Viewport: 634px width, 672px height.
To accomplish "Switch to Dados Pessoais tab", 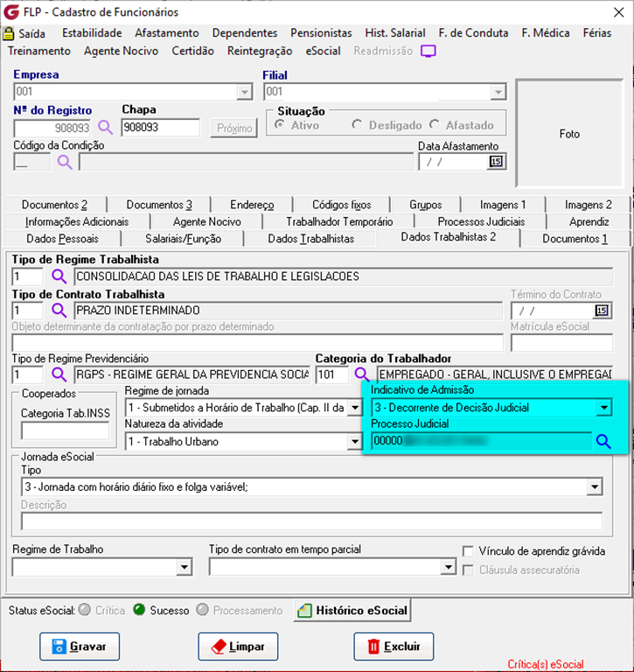I will [x=63, y=239].
